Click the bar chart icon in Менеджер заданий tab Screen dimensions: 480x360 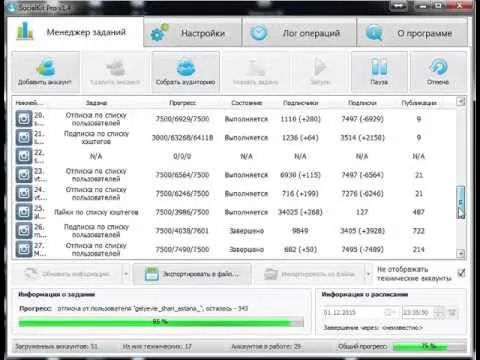click(25, 31)
